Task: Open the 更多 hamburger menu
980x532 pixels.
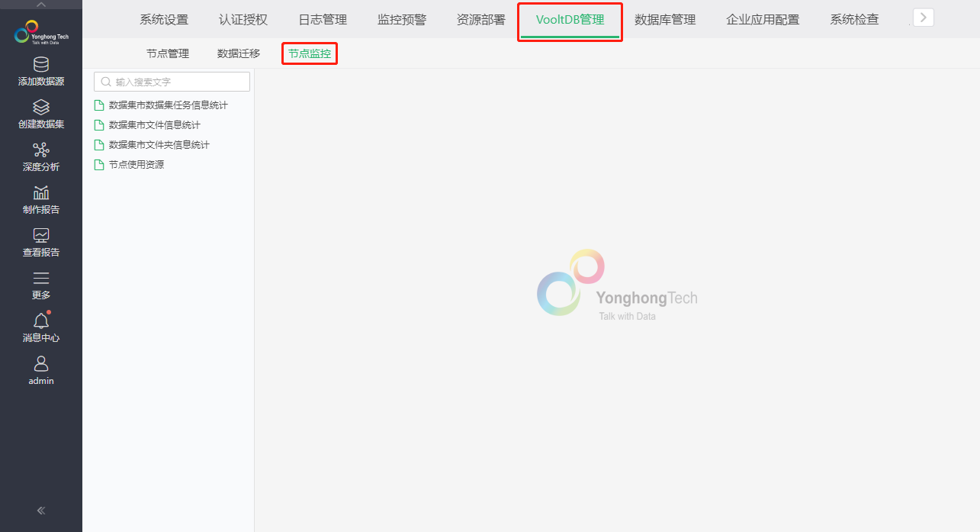Action: pyautogui.click(x=41, y=279)
